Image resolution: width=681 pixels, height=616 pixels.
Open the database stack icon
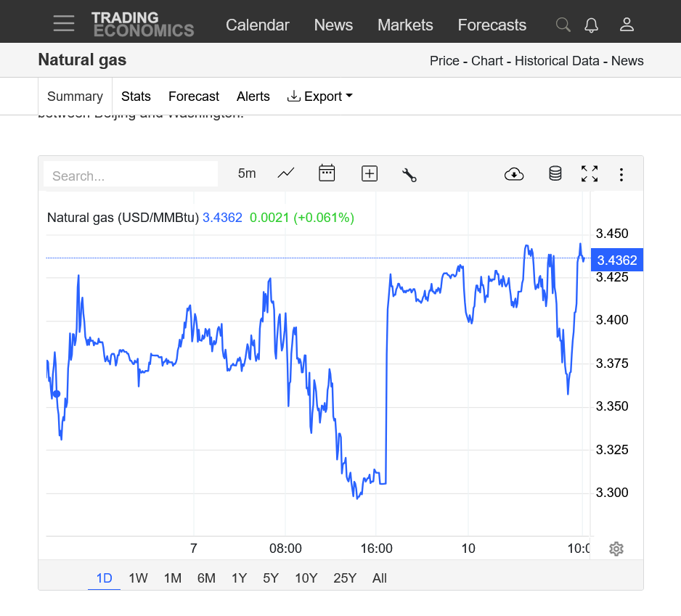click(x=555, y=173)
